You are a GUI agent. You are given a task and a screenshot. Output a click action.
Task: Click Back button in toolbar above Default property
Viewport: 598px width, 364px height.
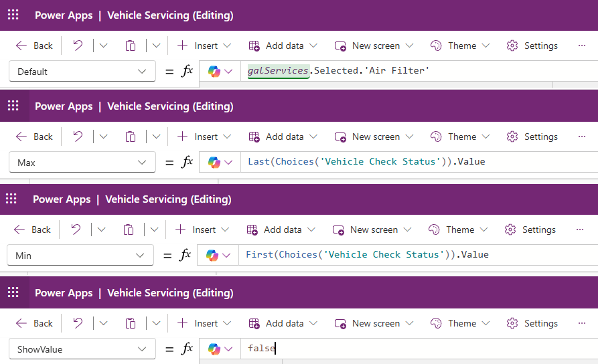33,45
